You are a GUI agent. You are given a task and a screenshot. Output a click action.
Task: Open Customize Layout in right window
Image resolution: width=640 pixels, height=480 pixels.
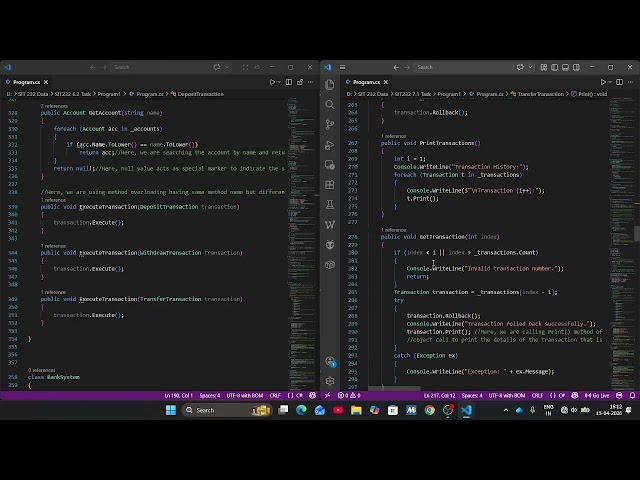pyautogui.click(x=544, y=67)
